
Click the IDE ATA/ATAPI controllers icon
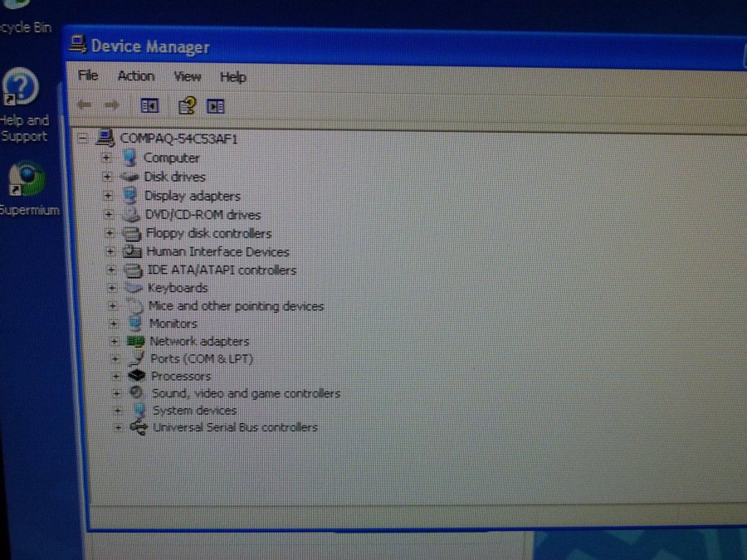tap(134, 270)
